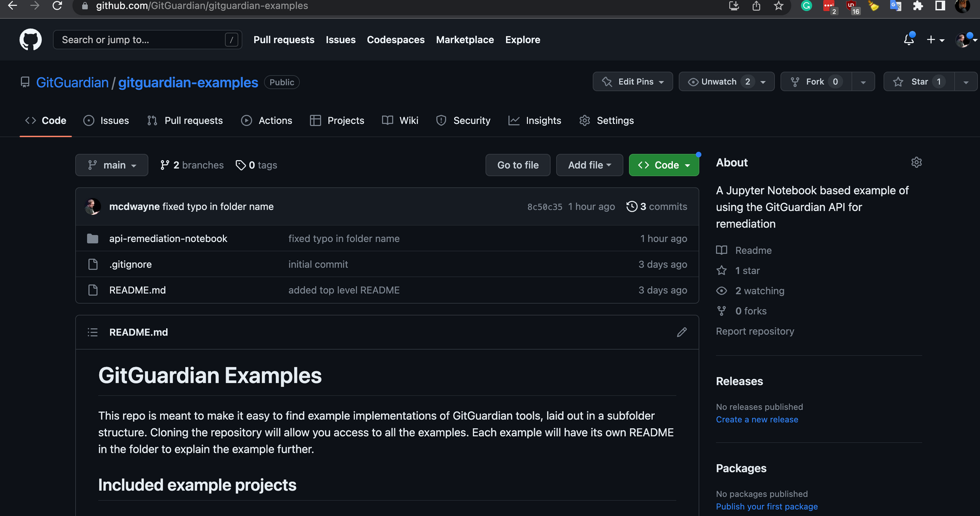Expand the Fork options arrow
The width and height of the screenshot is (980, 516).
tap(863, 82)
